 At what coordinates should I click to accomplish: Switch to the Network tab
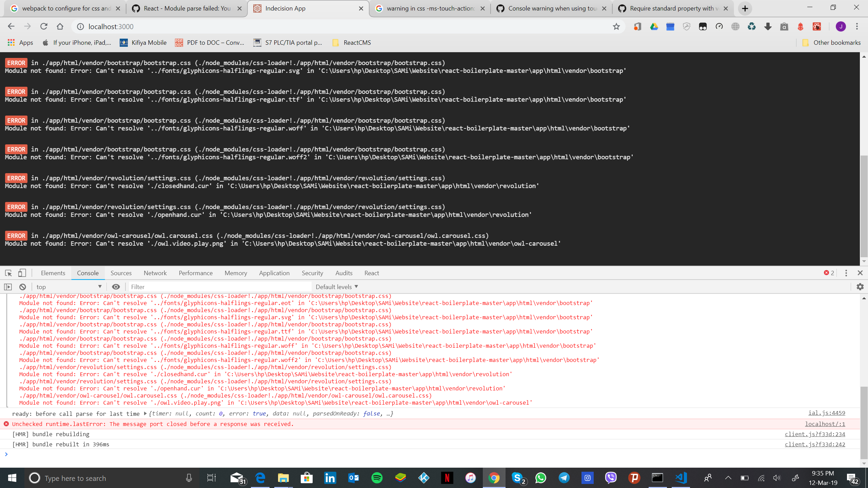coord(155,273)
